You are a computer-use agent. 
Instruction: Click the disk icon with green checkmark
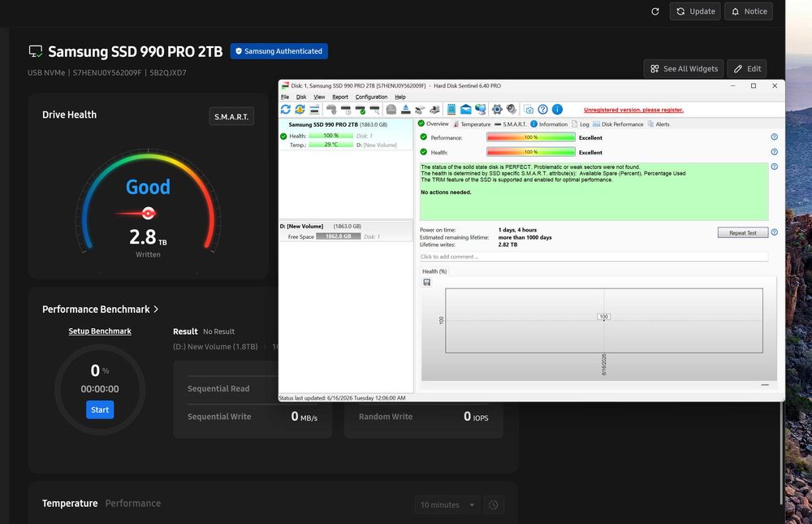[x=361, y=110]
